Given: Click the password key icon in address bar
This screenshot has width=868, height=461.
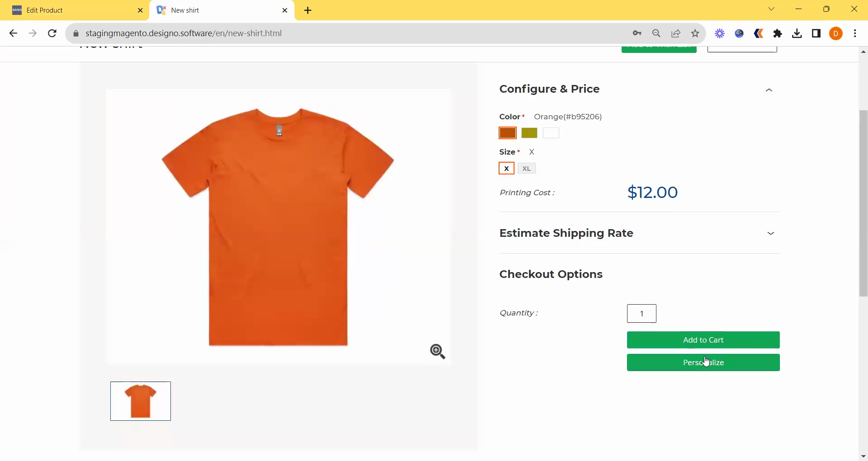Looking at the screenshot, I should pos(637,33).
